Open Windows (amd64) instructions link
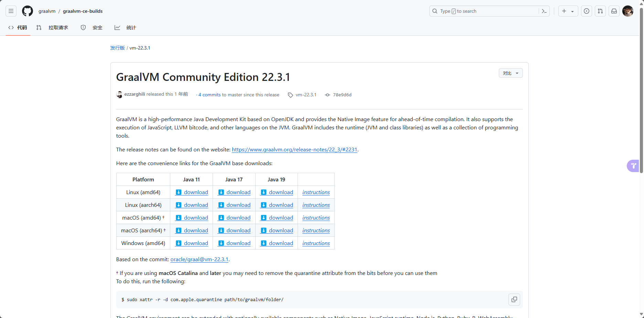The width and height of the screenshot is (644, 318). [x=316, y=243]
